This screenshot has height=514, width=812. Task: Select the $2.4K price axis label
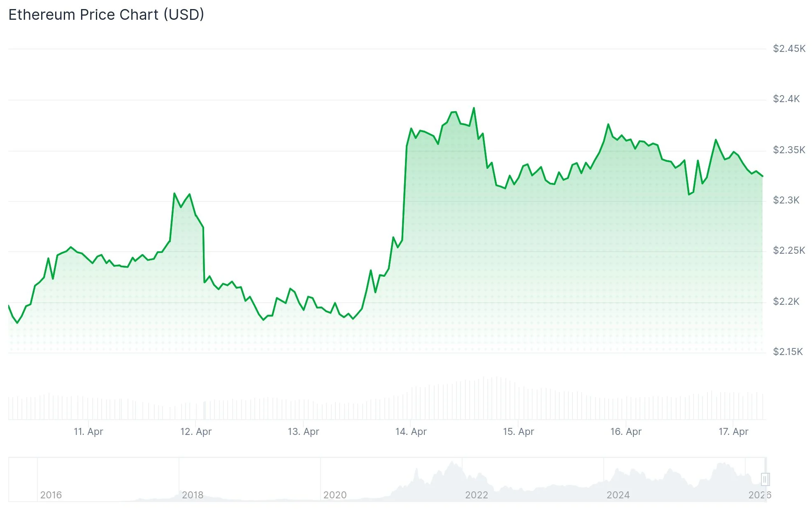786,99
